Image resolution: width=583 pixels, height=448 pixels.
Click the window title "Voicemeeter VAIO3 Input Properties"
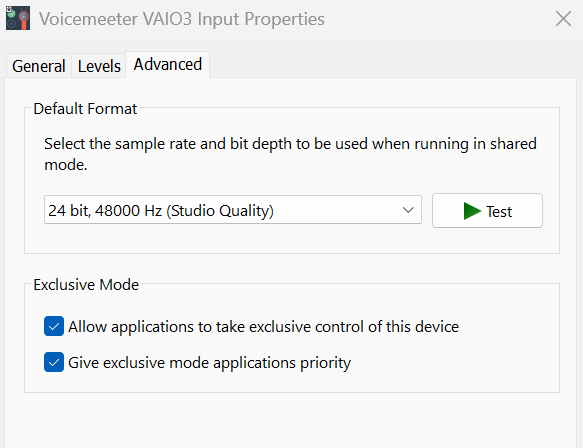pyautogui.click(x=182, y=19)
